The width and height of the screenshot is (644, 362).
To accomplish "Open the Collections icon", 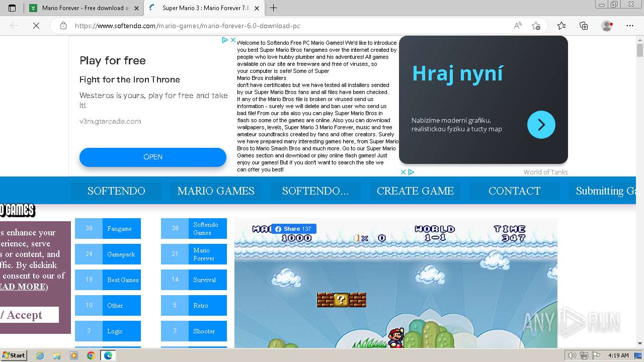I will tap(584, 26).
